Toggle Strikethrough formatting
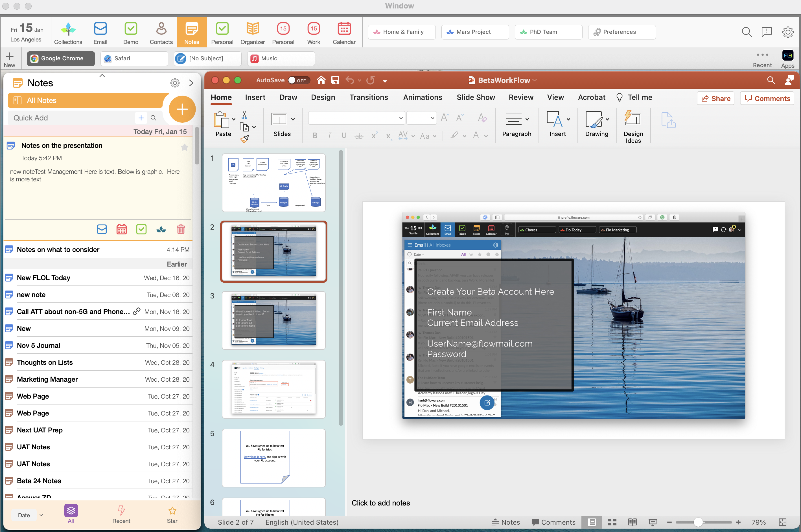 click(x=359, y=136)
